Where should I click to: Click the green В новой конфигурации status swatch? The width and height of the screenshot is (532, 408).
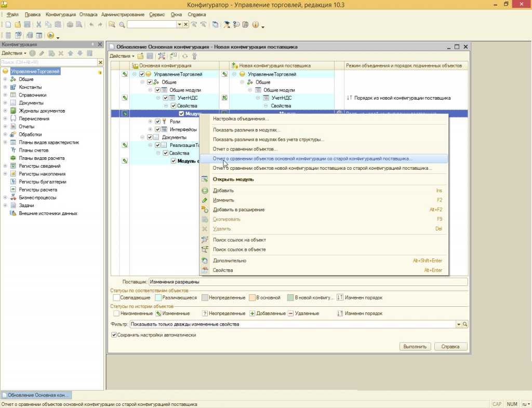290,297
